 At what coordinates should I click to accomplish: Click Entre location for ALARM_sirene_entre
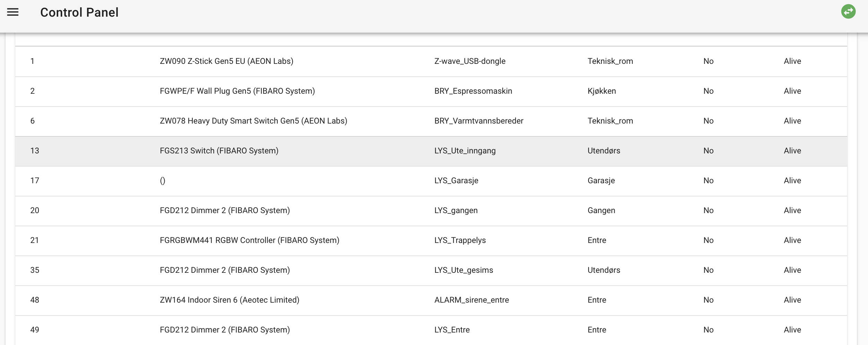click(597, 300)
